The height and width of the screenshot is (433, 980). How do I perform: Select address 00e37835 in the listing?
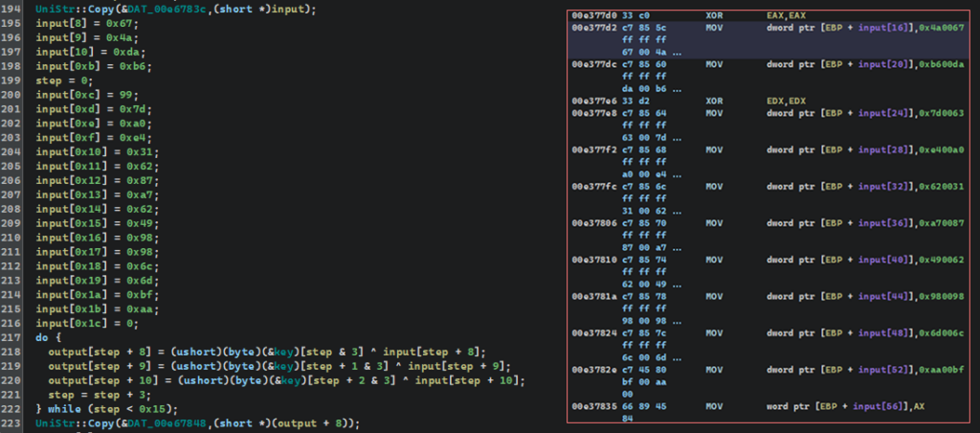coord(590,406)
